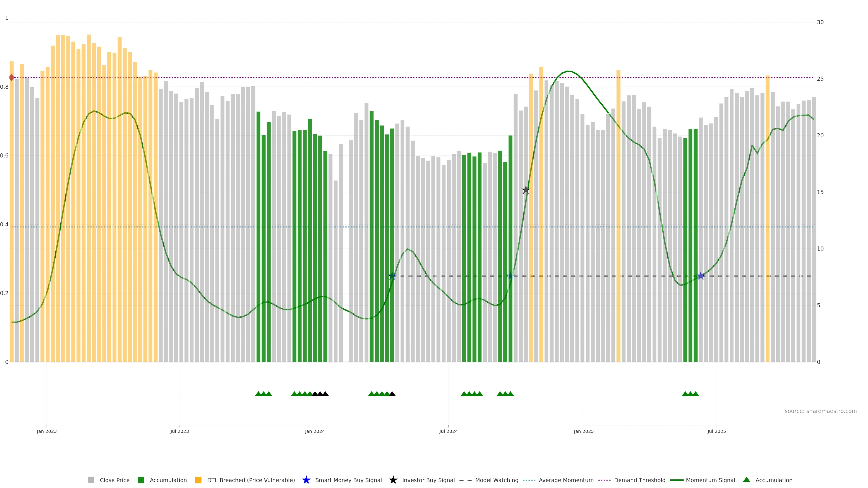Click the black Investor Buy star on the chart
The image size is (868, 488).
[526, 190]
